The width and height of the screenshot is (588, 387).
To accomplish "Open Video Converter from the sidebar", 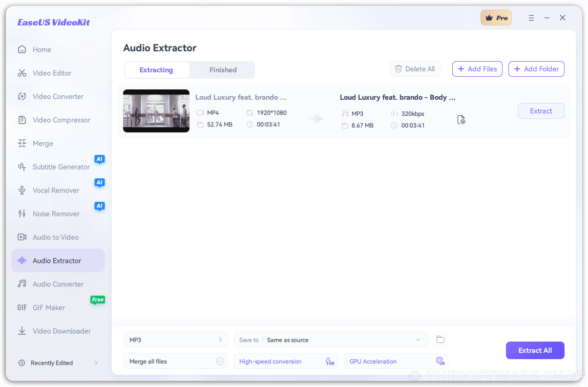I will tap(58, 96).
